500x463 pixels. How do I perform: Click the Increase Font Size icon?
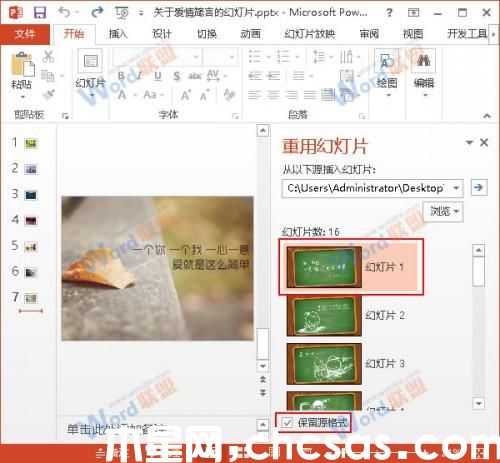pos(185,95)
